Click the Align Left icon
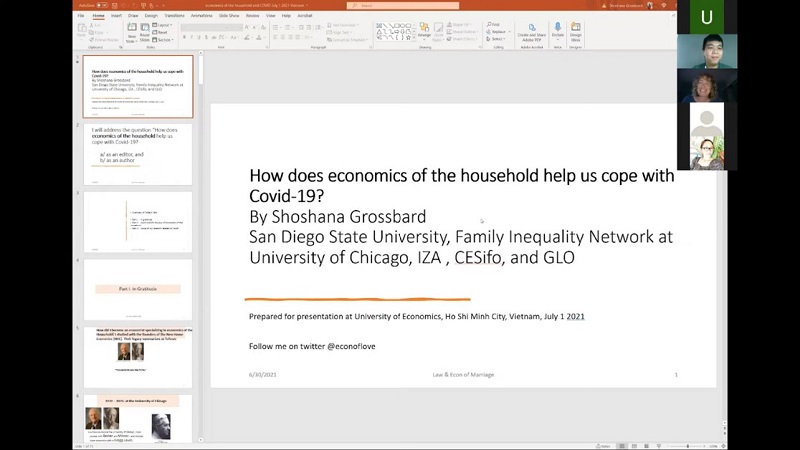The height and width of the screenshot is (450, 800). (275, 37)
